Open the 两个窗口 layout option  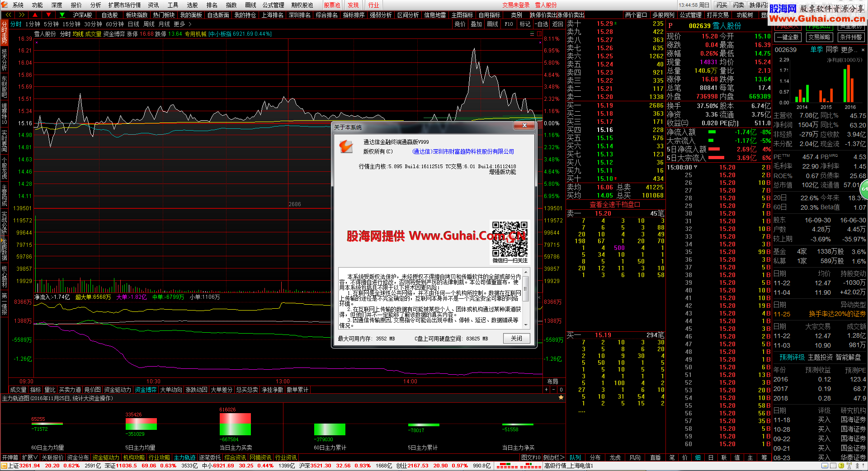pos(636,15)
